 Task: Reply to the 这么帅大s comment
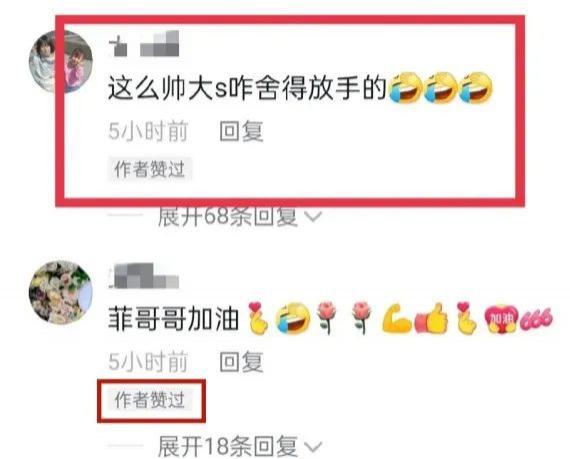pyautogui.click(x=241, y=131)
